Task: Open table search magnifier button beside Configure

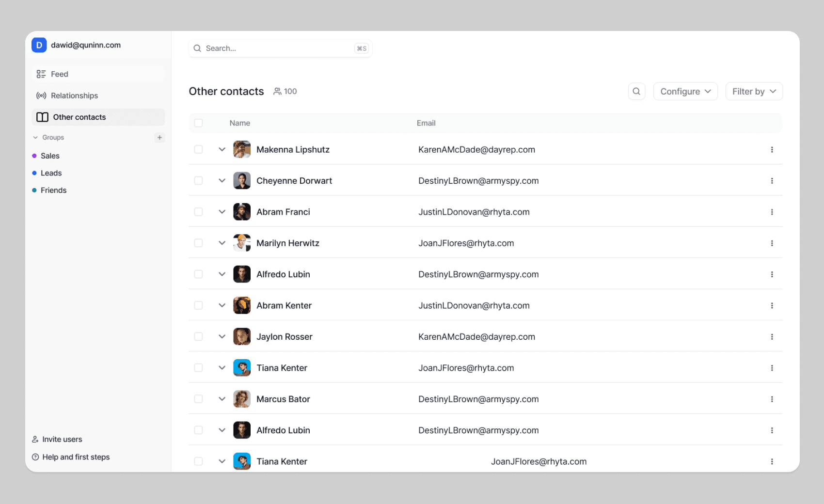Action: click(x=636, y=92)
